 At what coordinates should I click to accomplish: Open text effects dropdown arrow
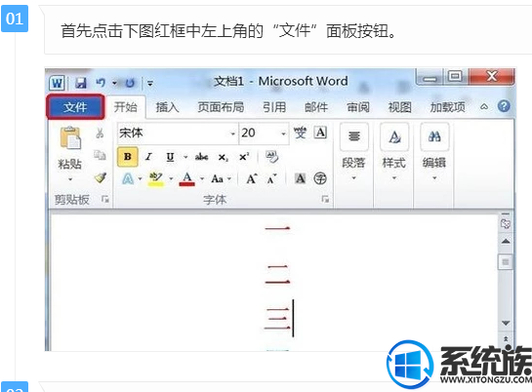click(140, 178)
